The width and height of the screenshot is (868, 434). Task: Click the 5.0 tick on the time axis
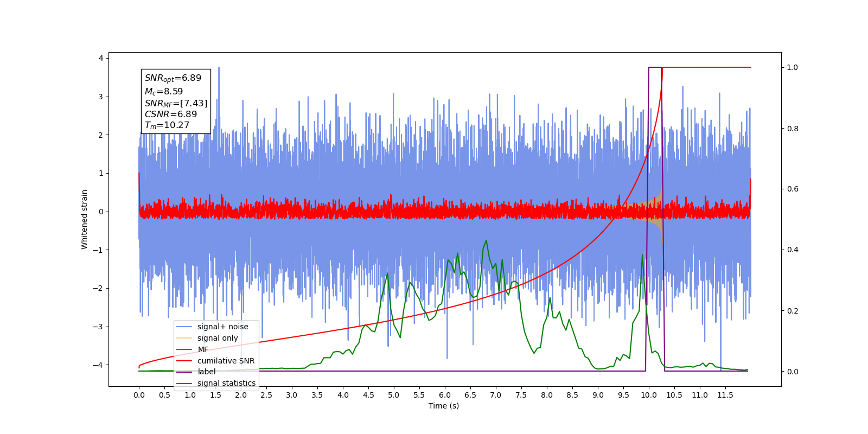point(393,395)
